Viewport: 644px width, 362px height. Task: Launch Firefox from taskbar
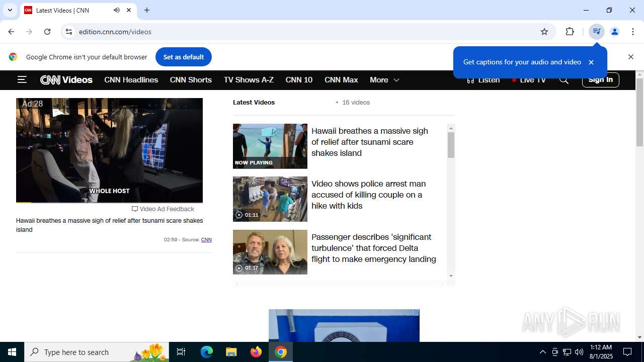tap(256, 352)
